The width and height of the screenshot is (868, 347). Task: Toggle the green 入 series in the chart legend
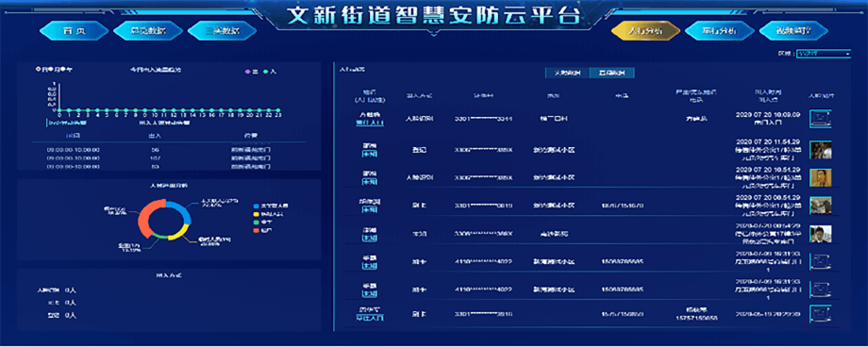pyautogui.click(x=270, y=72)
